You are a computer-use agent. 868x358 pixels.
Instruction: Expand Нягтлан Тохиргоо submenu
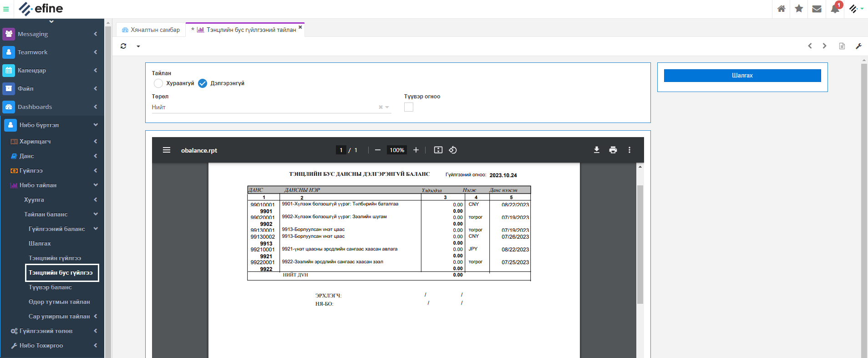(x=52, y=345)
